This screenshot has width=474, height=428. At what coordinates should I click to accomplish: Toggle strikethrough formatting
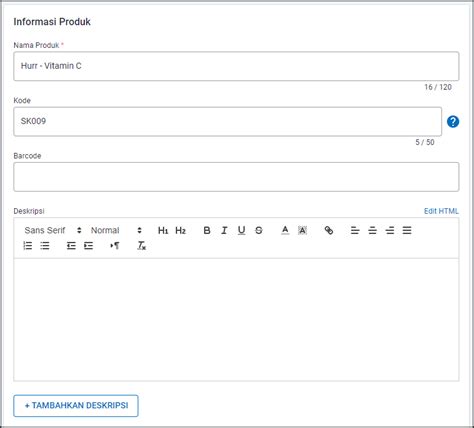pos(259,230)
